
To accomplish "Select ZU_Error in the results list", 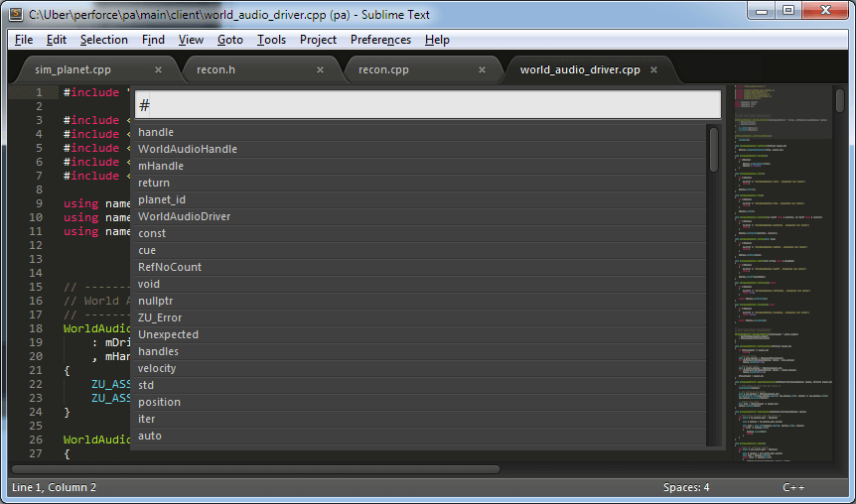I will pos(160,317).
